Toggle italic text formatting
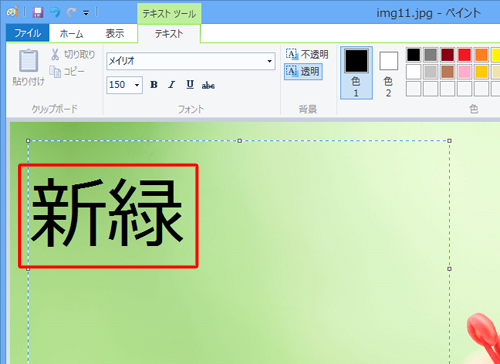500x364 pixels. pyautogui.click(x=172, y=85)
